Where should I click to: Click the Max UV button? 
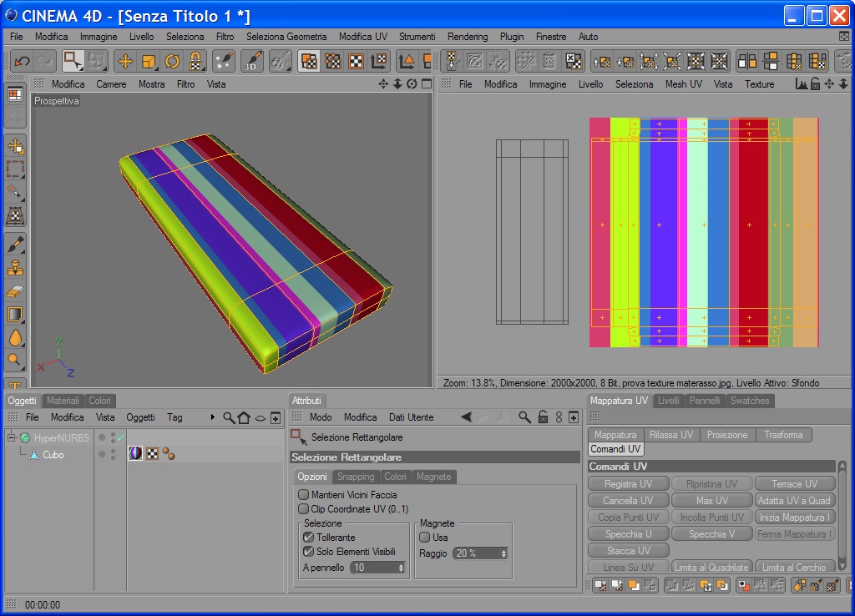point(711,501)
